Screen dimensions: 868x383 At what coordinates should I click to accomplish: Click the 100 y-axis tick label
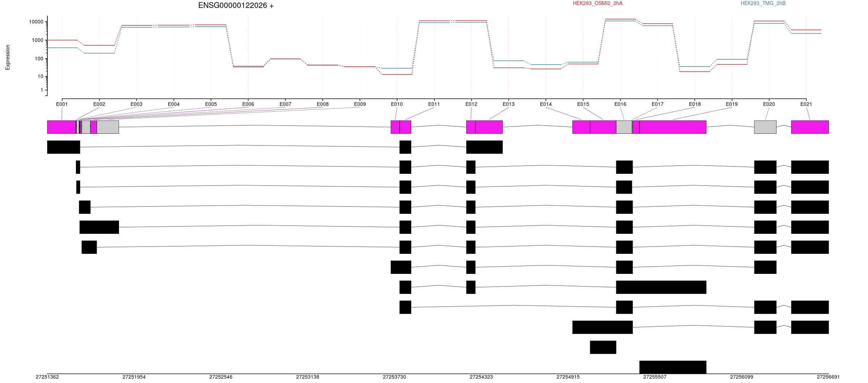(x=39, y=59)
